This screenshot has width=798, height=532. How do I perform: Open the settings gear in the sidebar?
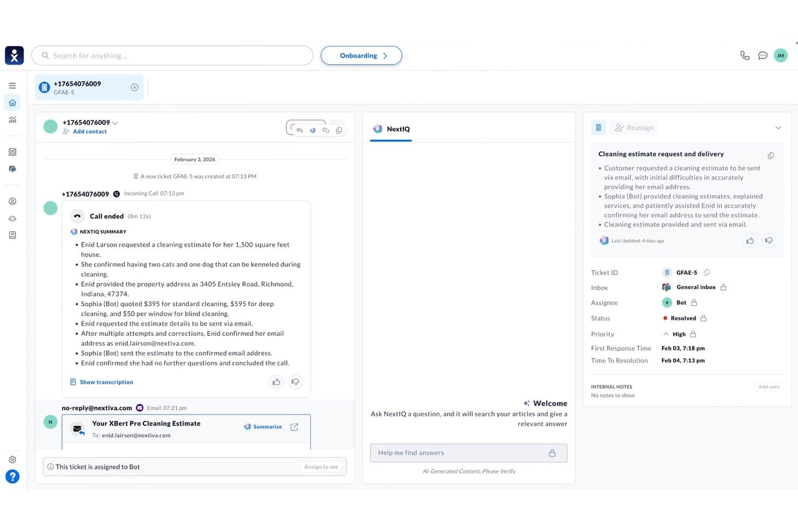click(x=12, y=459)
